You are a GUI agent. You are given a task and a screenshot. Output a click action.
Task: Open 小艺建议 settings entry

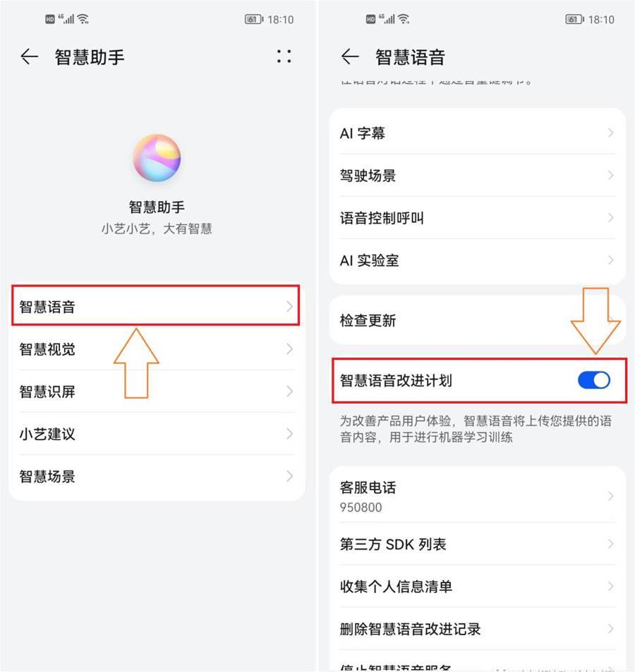point(157,433)
